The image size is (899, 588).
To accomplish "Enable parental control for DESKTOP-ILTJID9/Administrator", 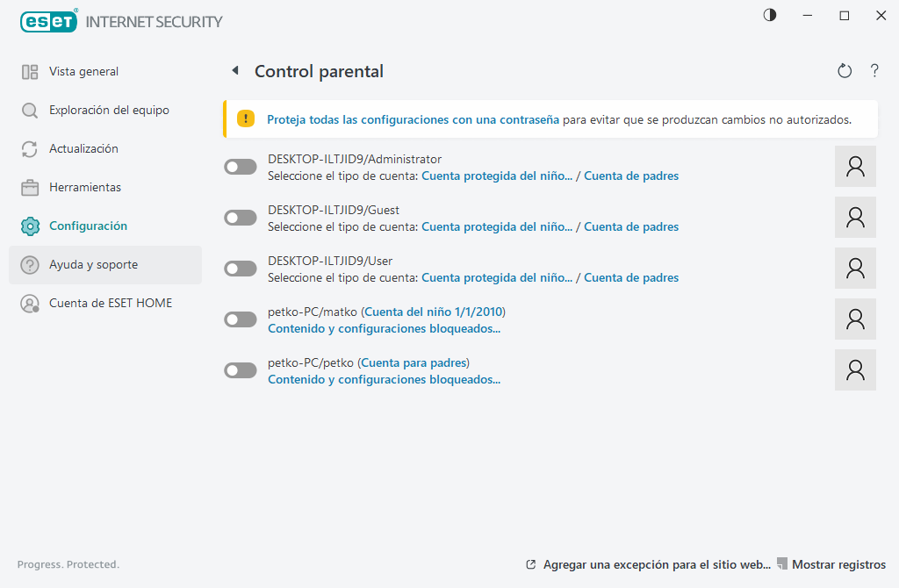I will 241,167.
